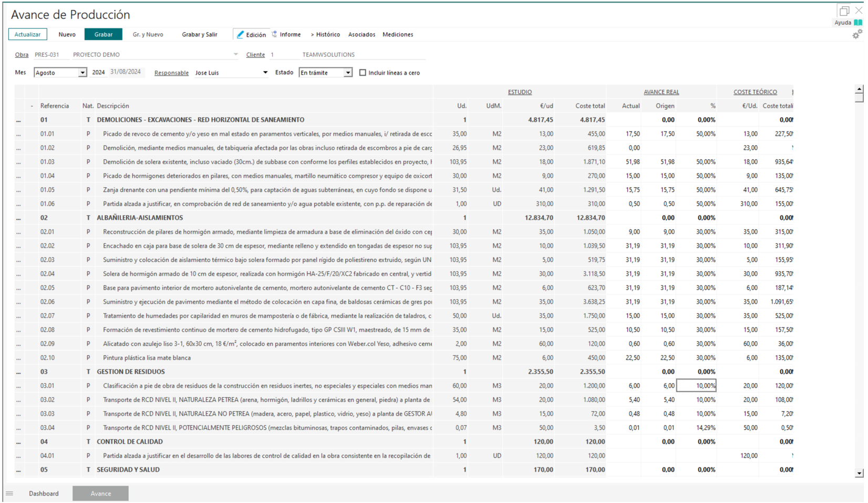Viewport: 868px width, 503px height.
Task: Click the Obra link label
Action: tap(22, 55)
